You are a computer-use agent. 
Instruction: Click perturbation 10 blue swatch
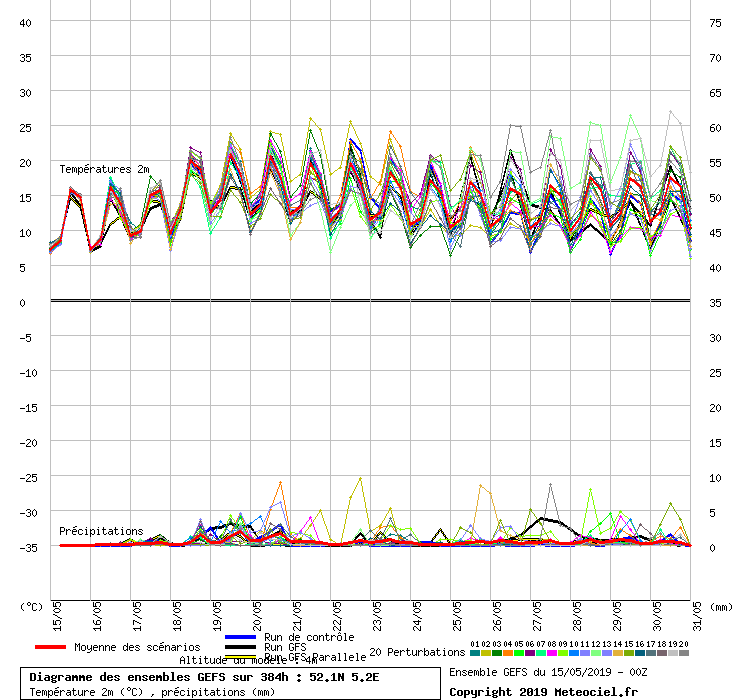click(574, 653)
